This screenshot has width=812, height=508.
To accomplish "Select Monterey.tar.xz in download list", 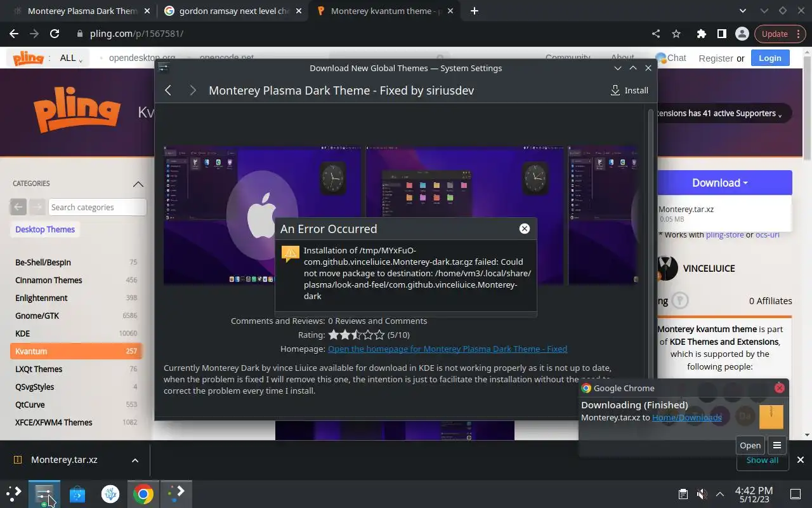I will [686, 210].
